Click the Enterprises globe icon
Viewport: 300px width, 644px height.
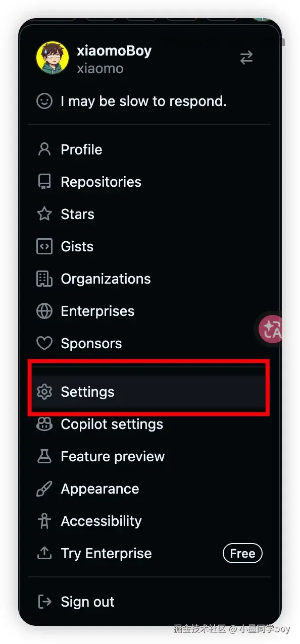click(44, 311)
